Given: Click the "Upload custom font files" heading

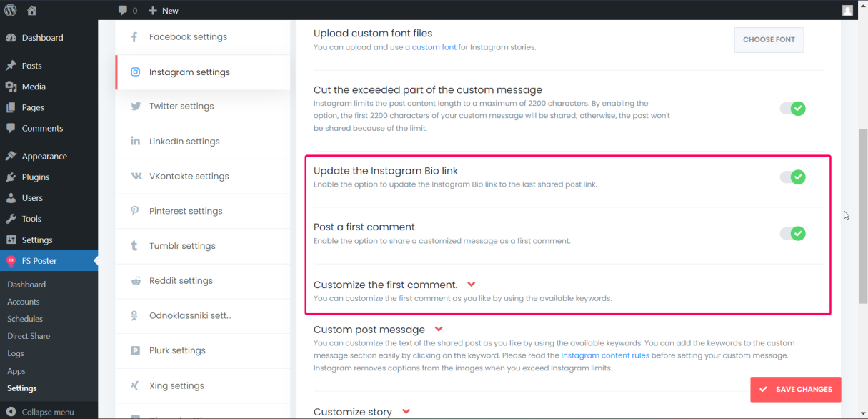Looking at the screenshot, I should pyautogui.click(x=373, y=33).
